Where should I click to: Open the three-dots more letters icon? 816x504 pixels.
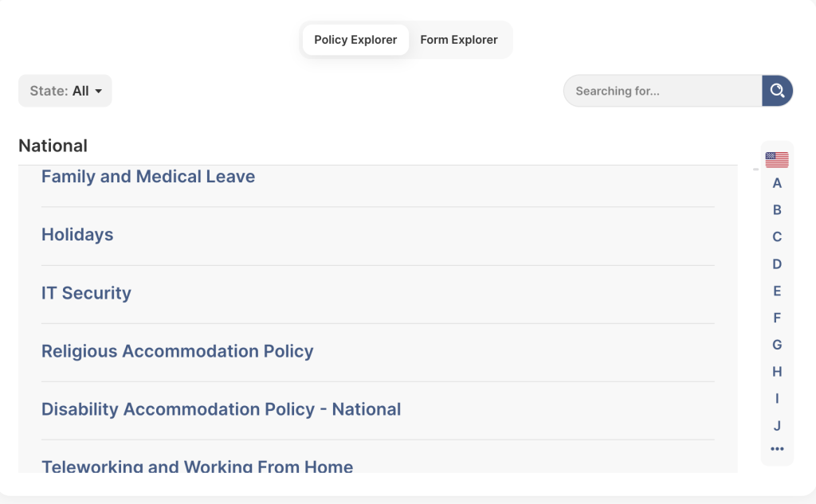click(777, 449)
